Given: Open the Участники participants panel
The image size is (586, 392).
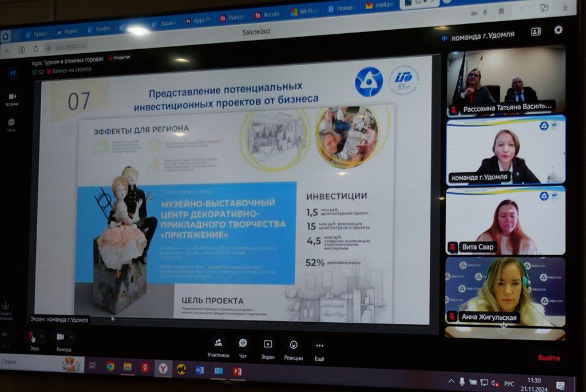Looking at the screenshot, I should [x=218, y=343].
